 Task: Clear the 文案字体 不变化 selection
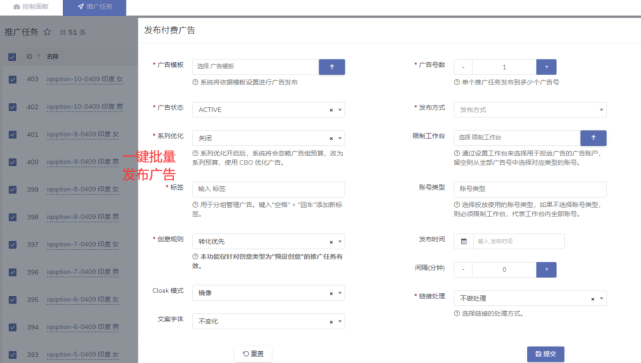coord(331,322)
